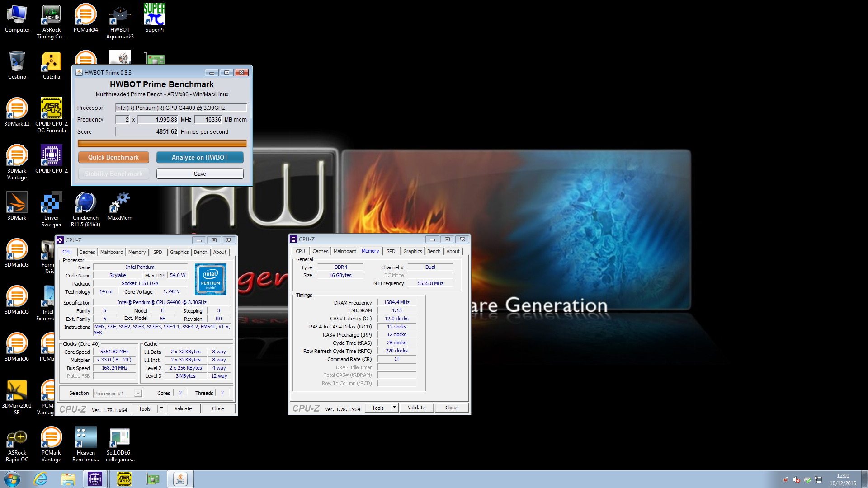The width and height of the screenshot is (868, 488).
Task: Open Cinebench R11.5 (64bit) shortcut
Action: [x=86, y=210]
